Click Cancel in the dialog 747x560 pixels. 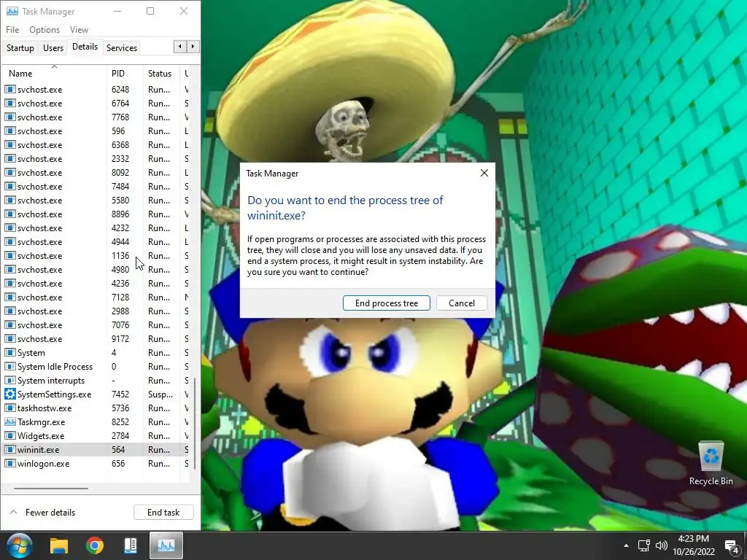coord(462,303)
